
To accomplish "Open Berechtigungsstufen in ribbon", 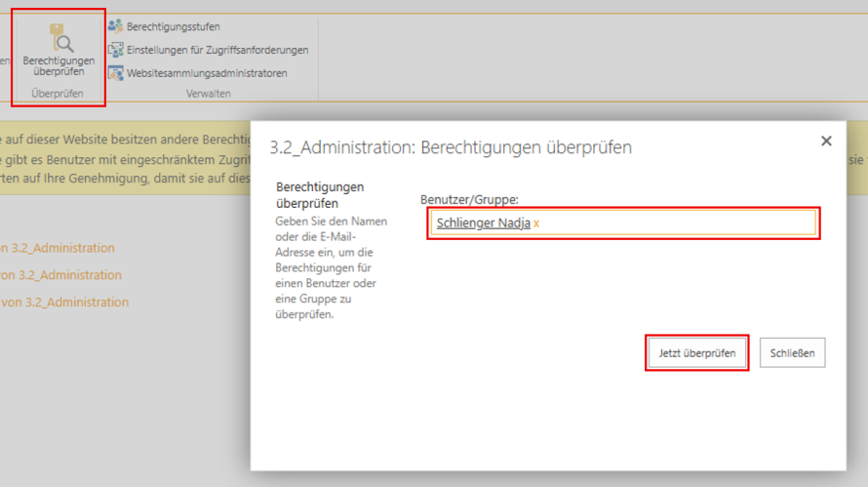I will (x=173, y=26).
